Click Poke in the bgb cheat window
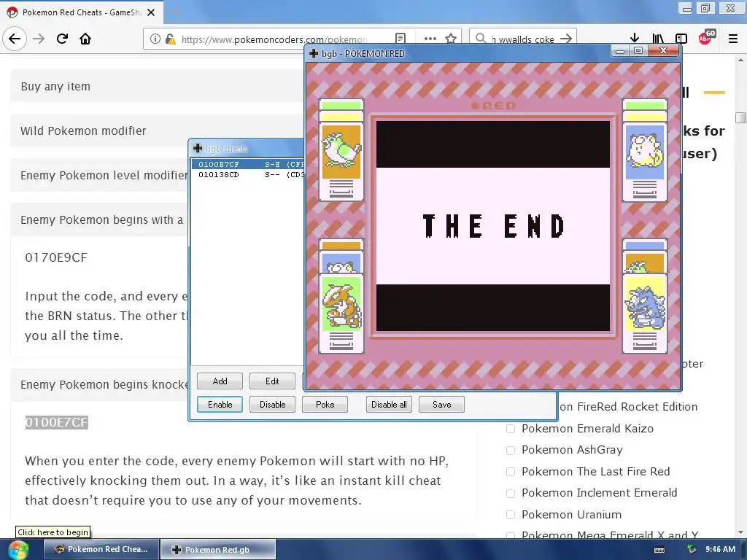Viewport: 747px width, 560px height. tap(325, 404)
